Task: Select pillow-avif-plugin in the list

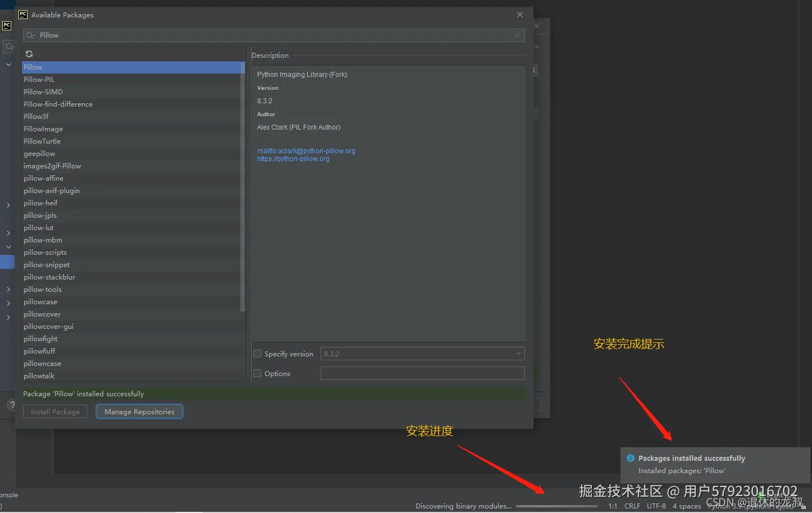Action: [x=131, y=191]
